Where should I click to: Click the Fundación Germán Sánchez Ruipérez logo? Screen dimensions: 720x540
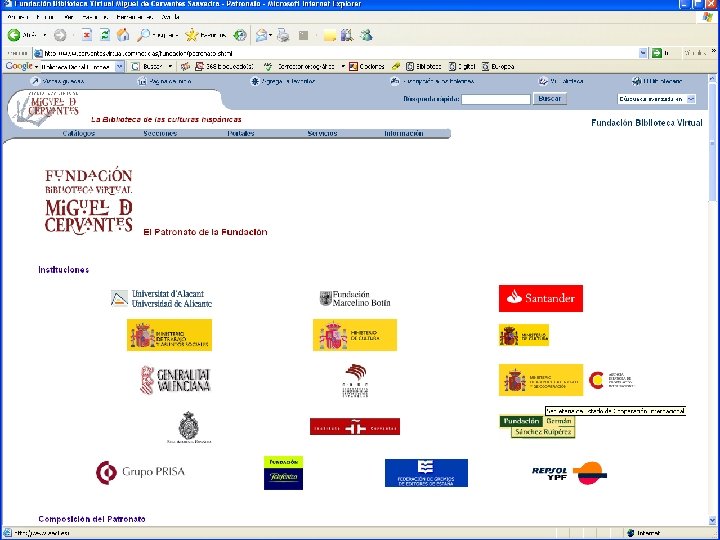pyautogui.click(x=537, y=427)
